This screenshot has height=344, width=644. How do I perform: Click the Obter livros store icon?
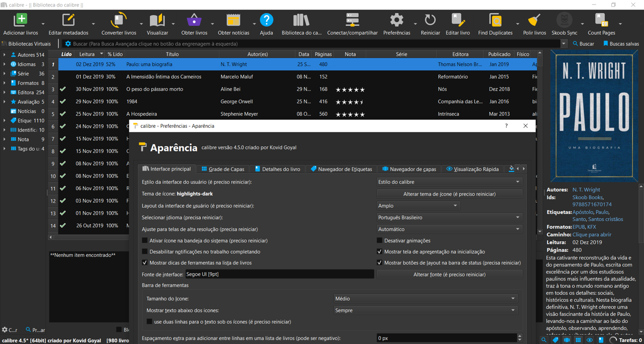[x=194, y=20]
